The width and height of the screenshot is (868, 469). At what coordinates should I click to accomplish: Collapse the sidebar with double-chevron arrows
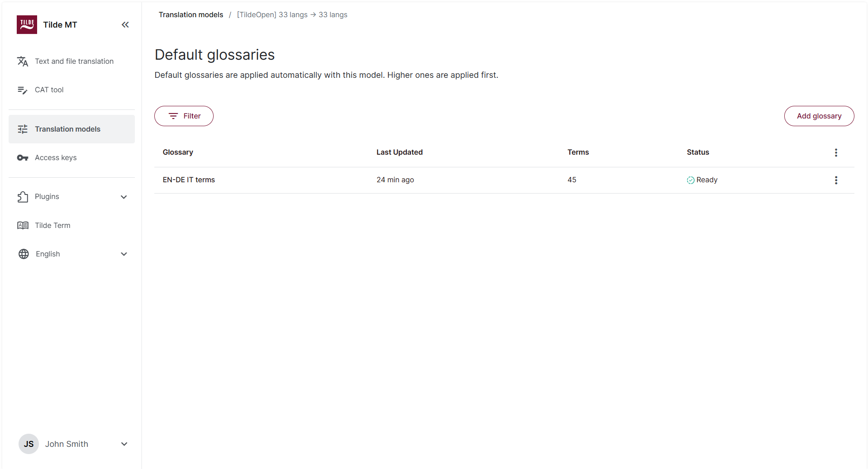[125, 24]
